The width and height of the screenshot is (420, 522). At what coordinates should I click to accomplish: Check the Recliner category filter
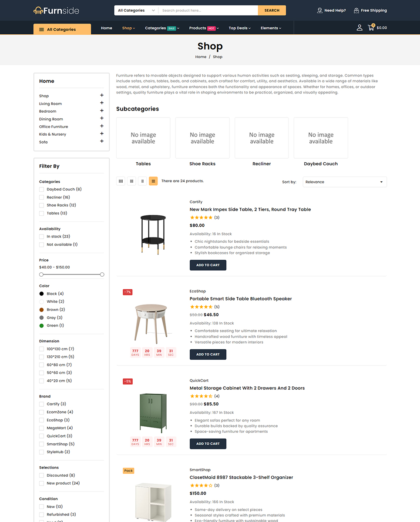42,197
